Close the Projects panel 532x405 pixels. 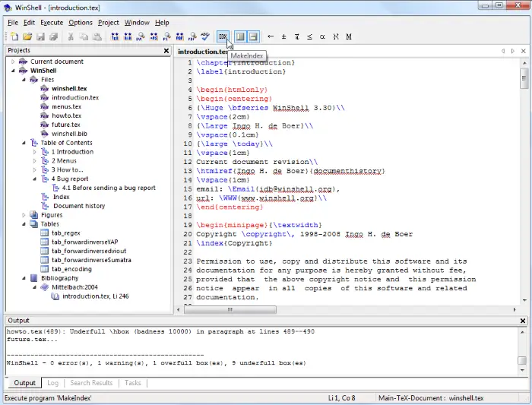166,51
